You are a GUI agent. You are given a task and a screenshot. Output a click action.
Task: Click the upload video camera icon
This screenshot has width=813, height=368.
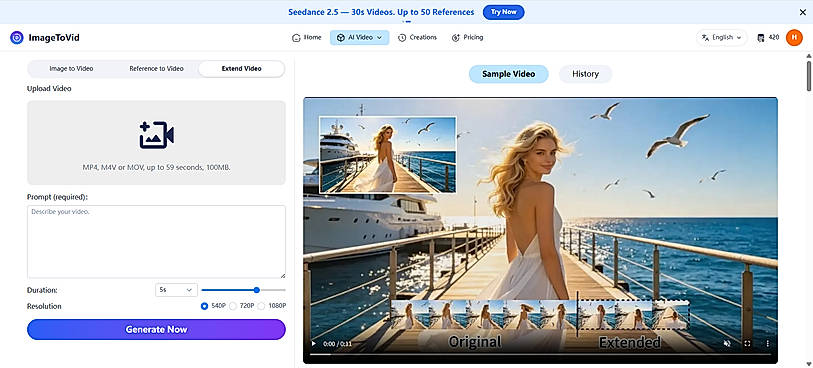point(156,135)
